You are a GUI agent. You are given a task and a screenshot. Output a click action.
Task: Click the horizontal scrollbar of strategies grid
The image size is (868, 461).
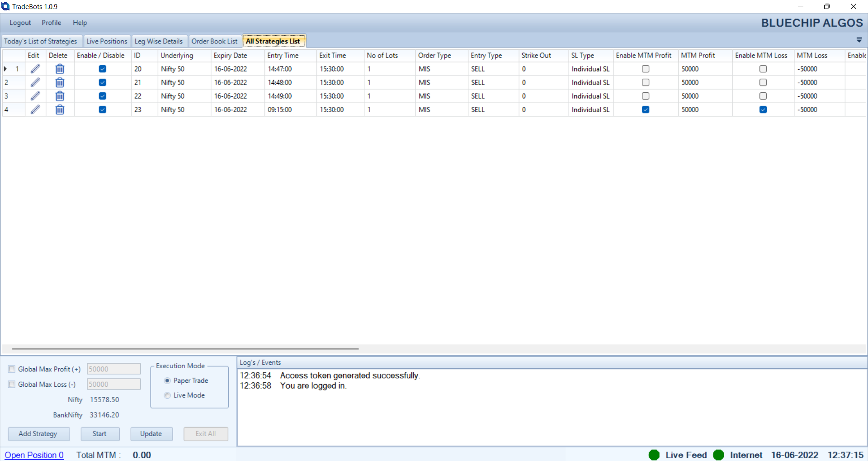point(185,349)
